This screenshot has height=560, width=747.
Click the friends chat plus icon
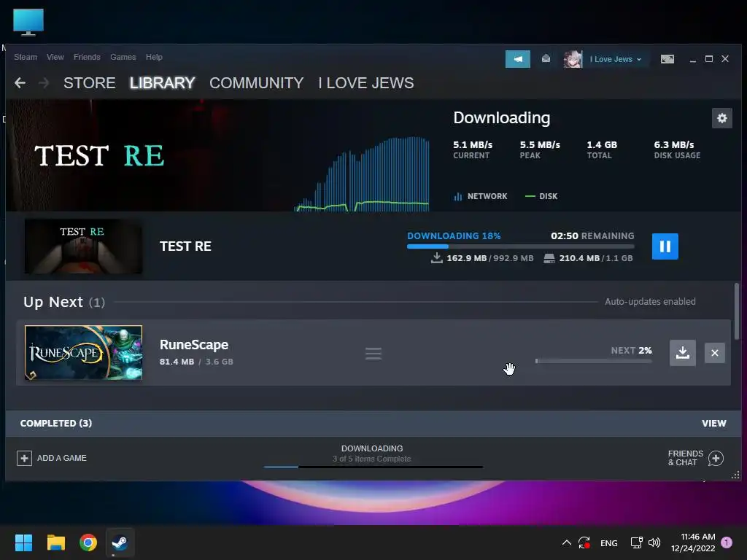(x=716, y=458)
